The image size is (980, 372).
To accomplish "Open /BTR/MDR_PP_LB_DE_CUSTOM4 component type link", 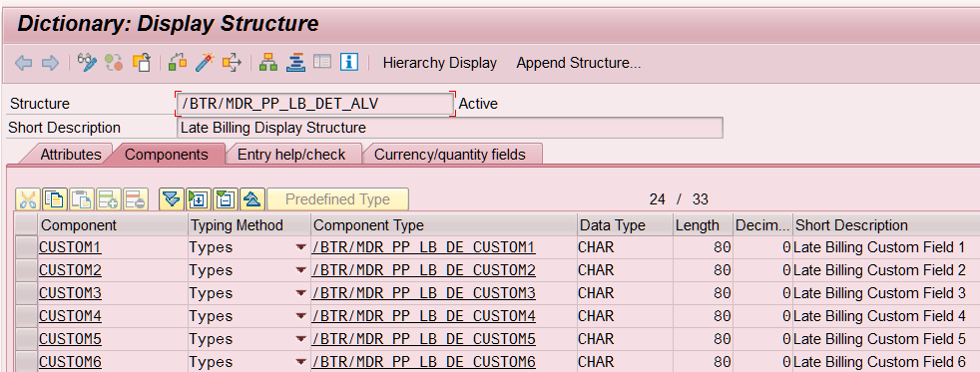I will point(424,316).
